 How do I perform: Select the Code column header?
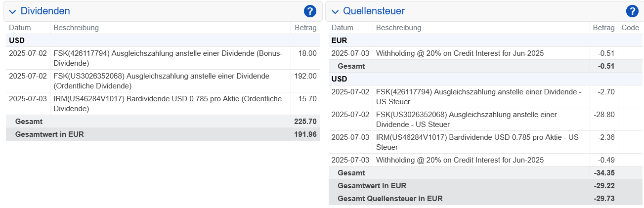(x=630, y=28)
